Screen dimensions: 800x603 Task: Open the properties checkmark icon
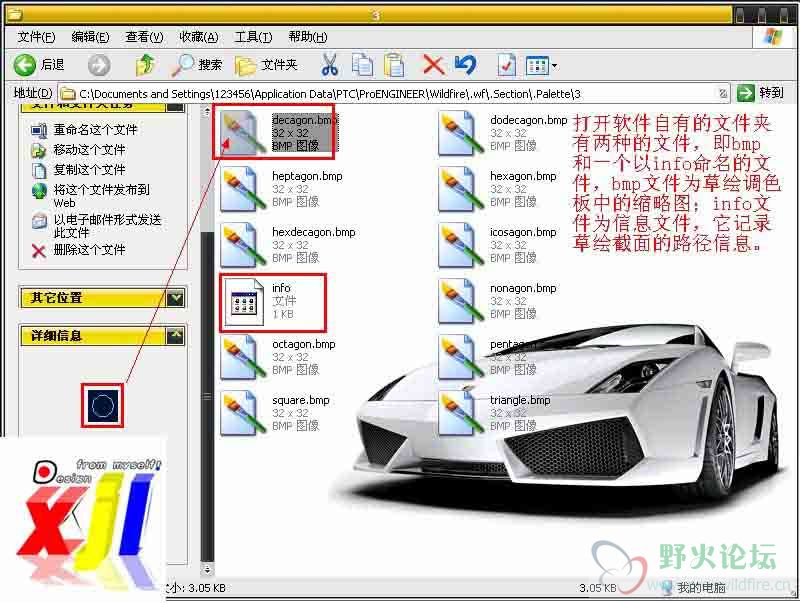pos(506,65)
